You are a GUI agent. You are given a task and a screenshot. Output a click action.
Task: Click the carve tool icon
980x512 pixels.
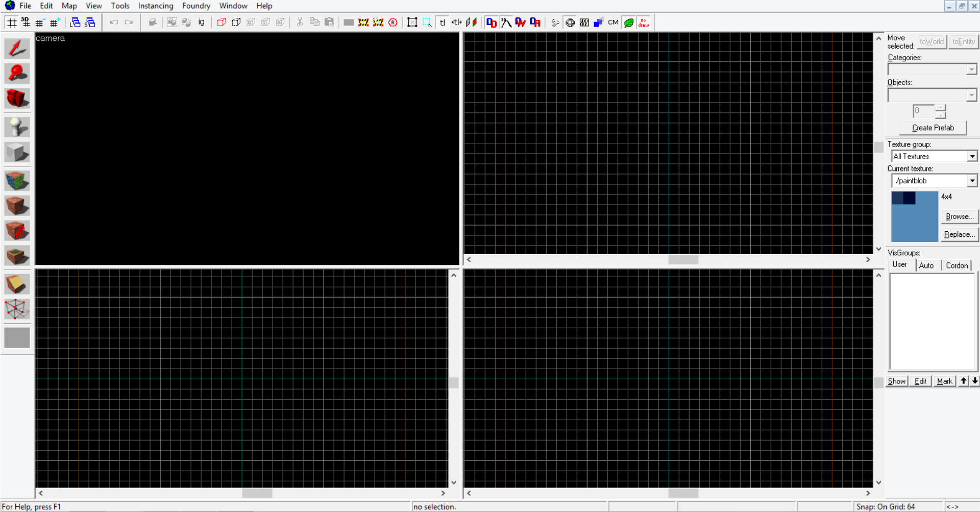click(x=152, y=22)
